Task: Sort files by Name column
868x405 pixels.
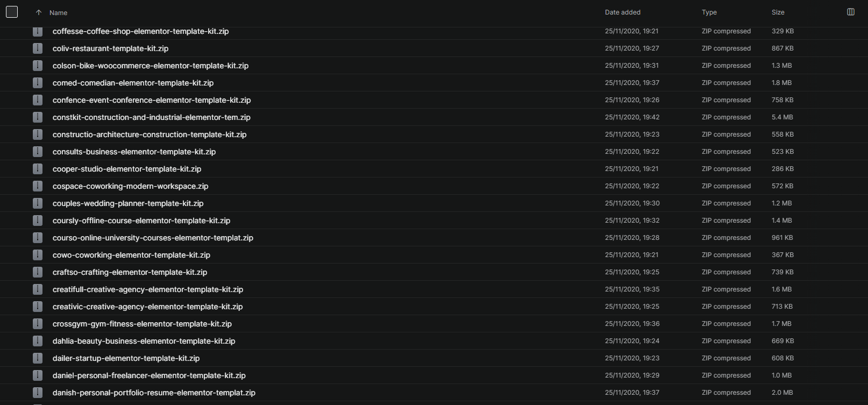Action: click(58, 12)
